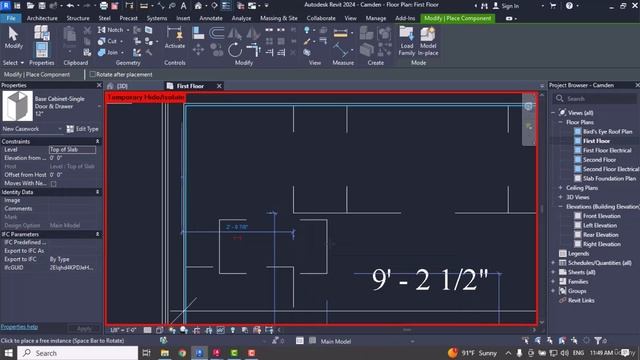Image resolution: width=640 pixels, height=360 pixels.
Task: Click the Notch geometry tool
Action: point(111,30)
